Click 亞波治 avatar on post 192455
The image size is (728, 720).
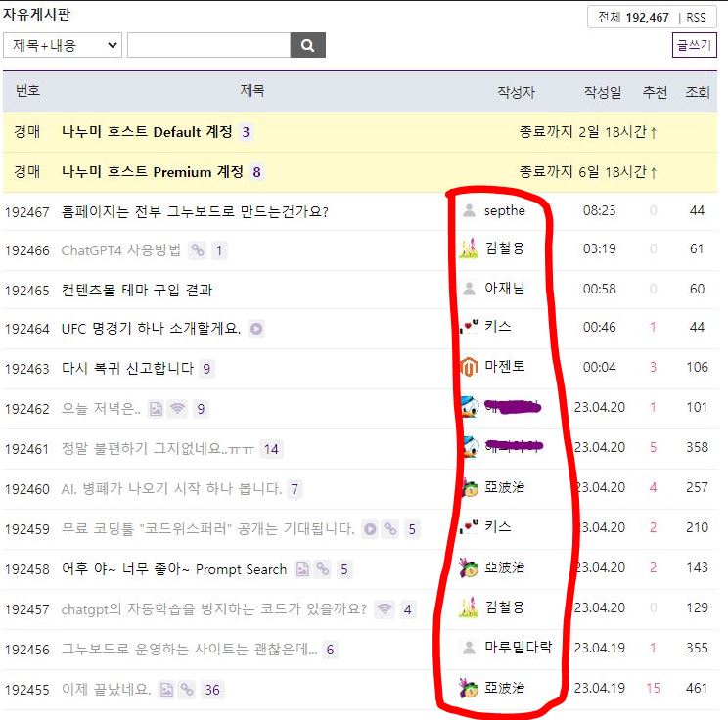click(x=469, y=688)
